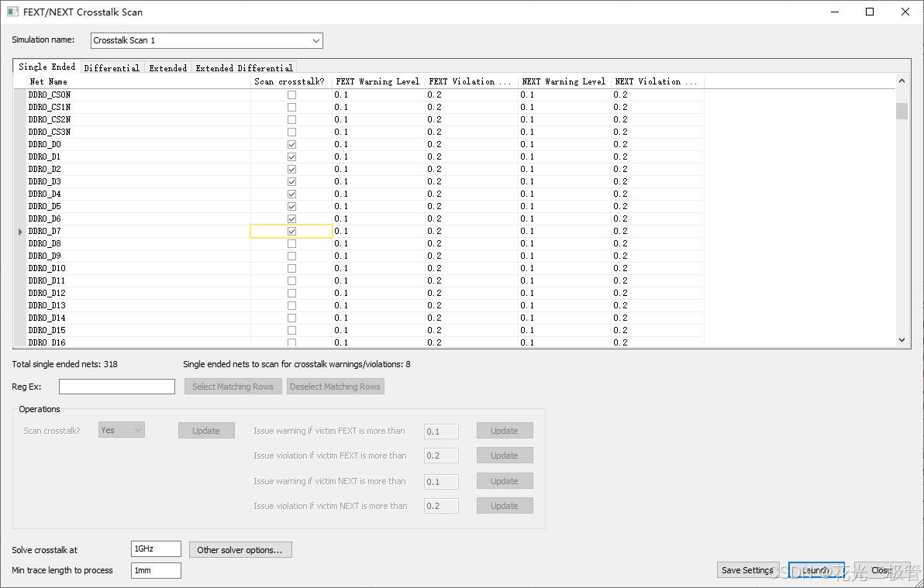This screenshot has height=588, width=924.
Task: Open Other solver options dialog
Action: (240, 549)
